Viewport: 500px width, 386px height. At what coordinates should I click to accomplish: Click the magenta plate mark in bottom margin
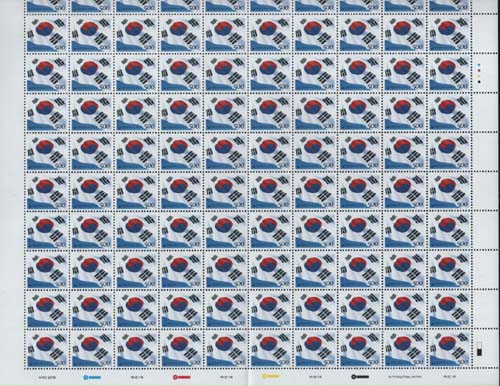coord(182,377)
